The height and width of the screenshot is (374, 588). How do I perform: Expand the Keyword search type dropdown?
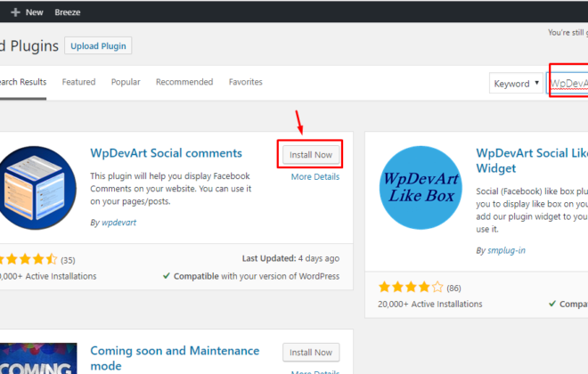tap(516, 83)
